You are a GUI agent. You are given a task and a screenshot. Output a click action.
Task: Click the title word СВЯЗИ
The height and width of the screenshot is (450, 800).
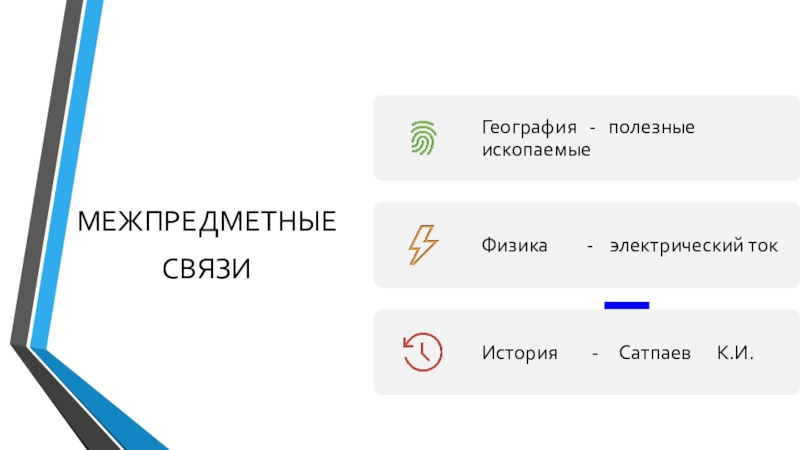(207, 268)
